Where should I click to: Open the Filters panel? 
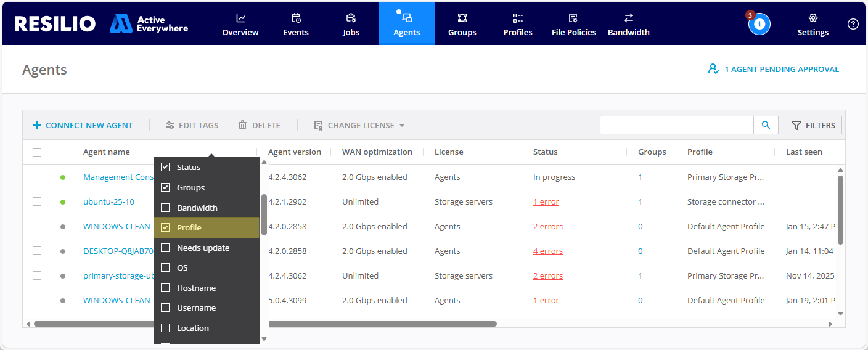(813, 125)
